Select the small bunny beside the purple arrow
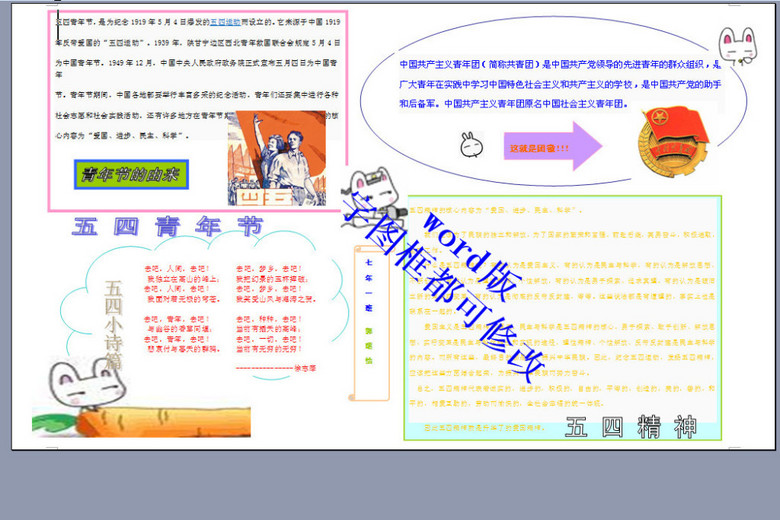The width and height of the screenshot is (780, 520). 473,146
